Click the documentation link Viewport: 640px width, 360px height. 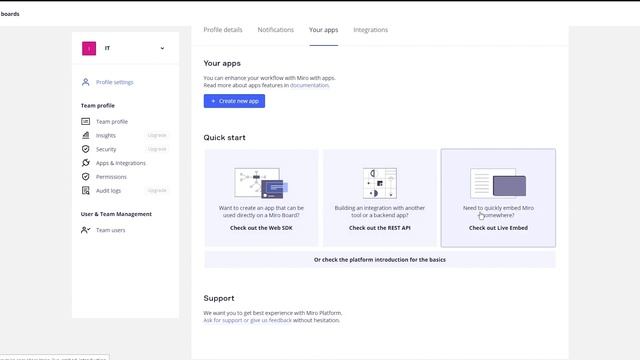(309, 85)
